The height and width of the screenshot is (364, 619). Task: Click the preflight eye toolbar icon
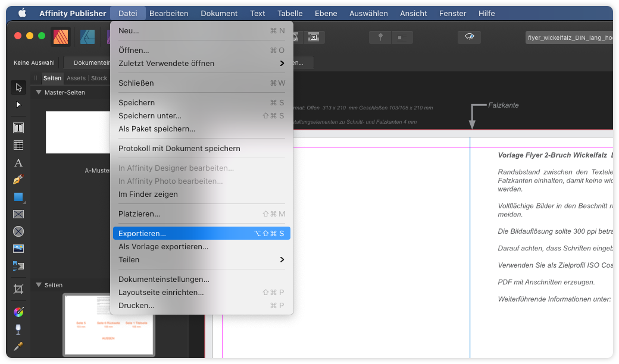click(470, 37)
